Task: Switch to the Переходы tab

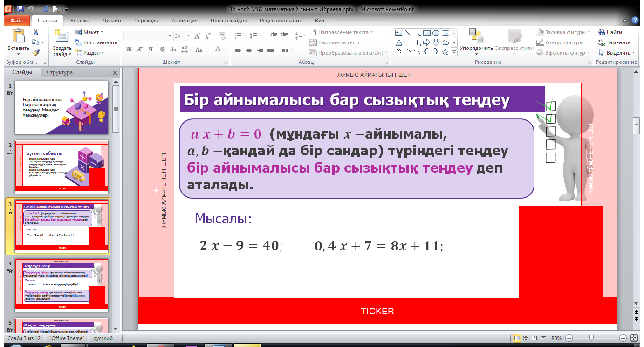Action: [146, 21]
